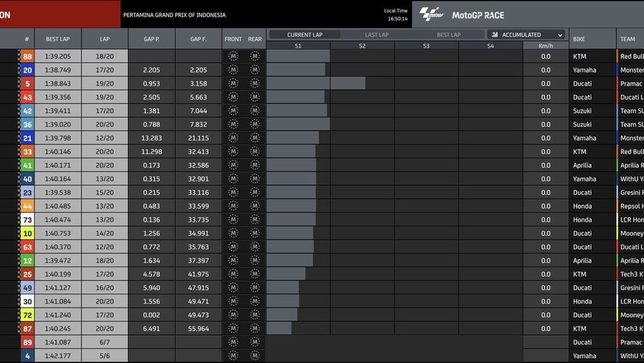Click the local time 16:50:14
This screenshot has height=363, width=644.
pos(397,18)
